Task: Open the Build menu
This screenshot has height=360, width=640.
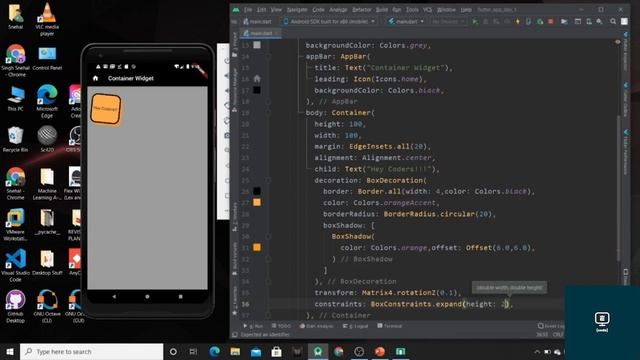Action: coord(382,9)
